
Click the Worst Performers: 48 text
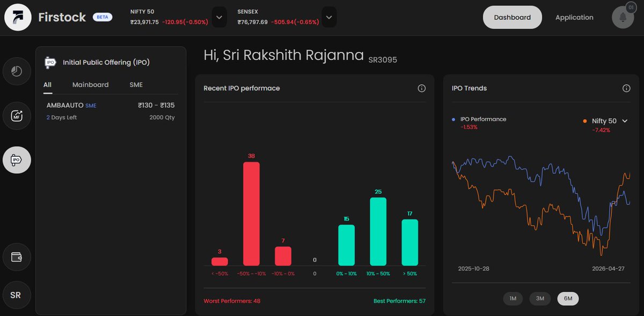tap(232, 301)
